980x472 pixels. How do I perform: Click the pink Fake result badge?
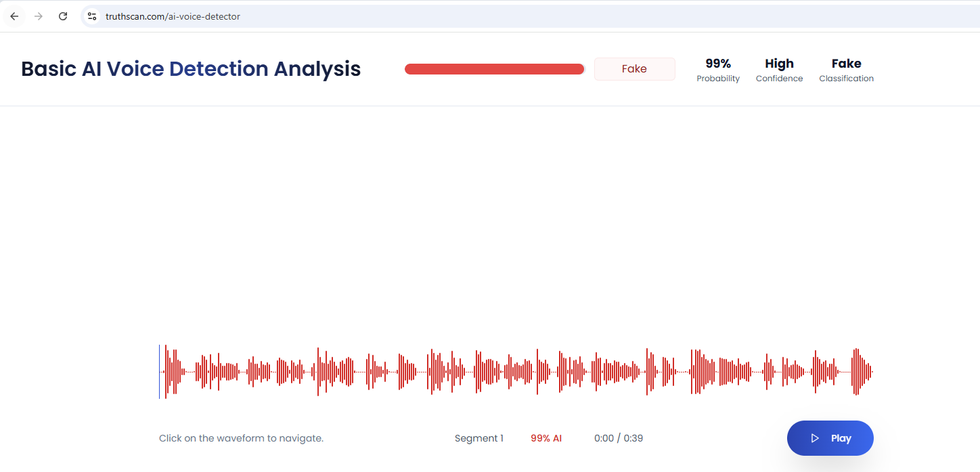tap(634, 69)
